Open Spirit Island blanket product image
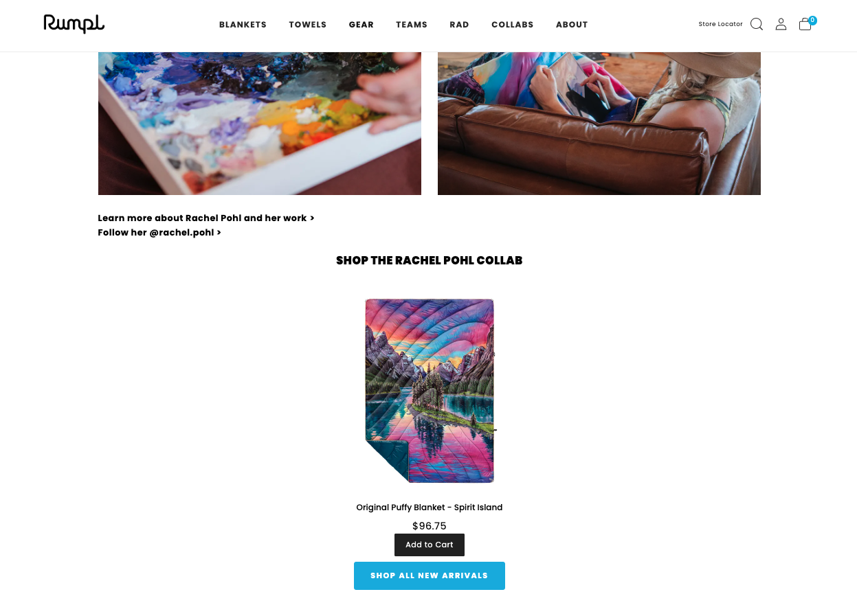Screen dimensions: 857x616 click(x=430, y=391)
